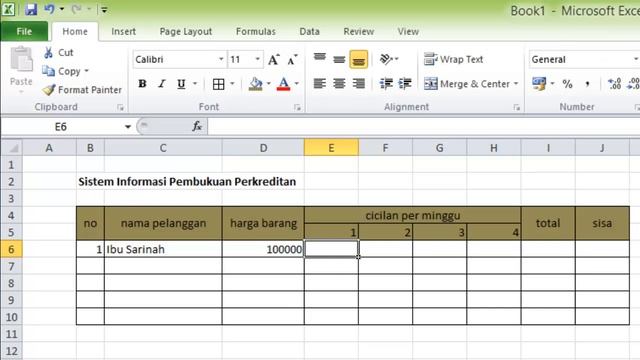Screen dimensions: 640x360
Task: Switch to the Insert tab
Action: (x=123, y=31)
